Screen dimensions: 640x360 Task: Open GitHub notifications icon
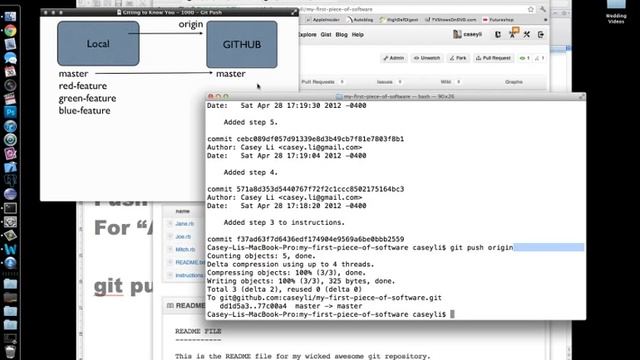(x=513, y=33)
